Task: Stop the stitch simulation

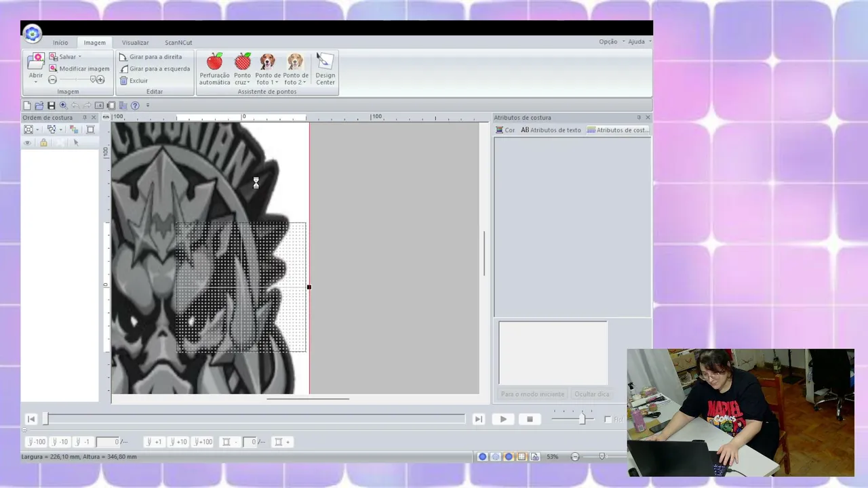Action: click(530, 420)
